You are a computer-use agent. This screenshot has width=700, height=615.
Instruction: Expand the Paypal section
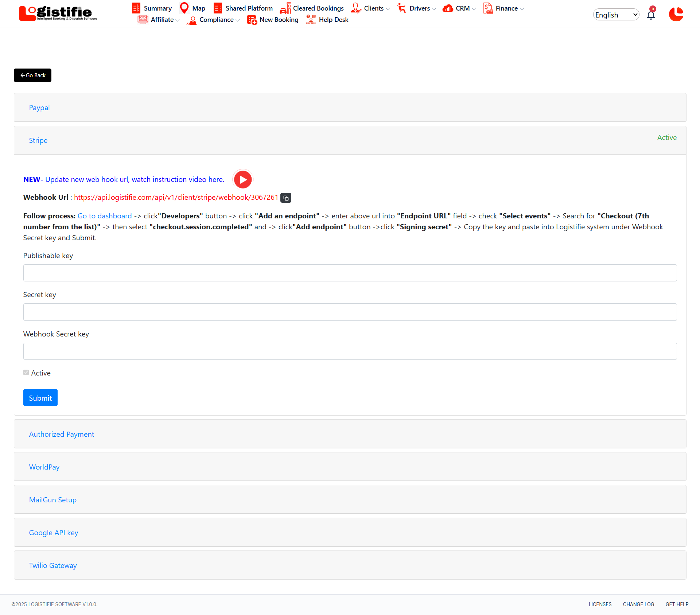click(39, 108)
